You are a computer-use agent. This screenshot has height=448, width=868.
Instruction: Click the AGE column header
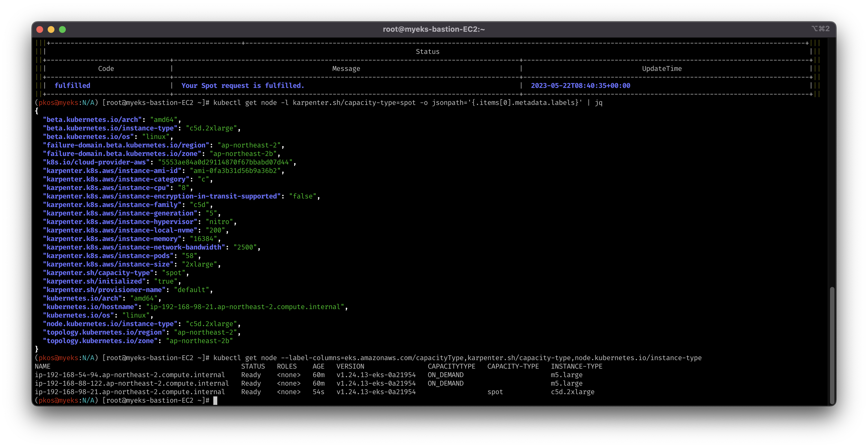(x=318, y=366)
